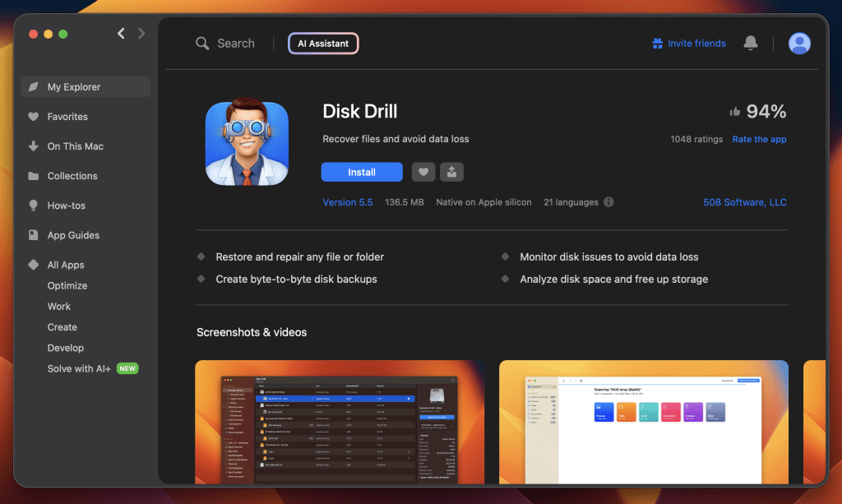Open the AI Assistant button
This screenshot has height=504, width=842.
click(x=323, y=44)
